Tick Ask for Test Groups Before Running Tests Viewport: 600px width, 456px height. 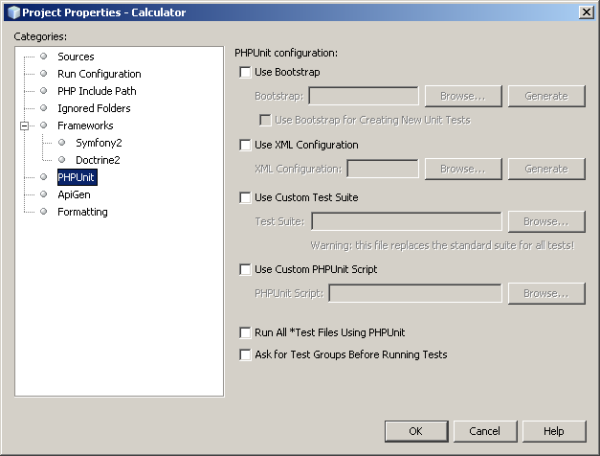point(246,355)
